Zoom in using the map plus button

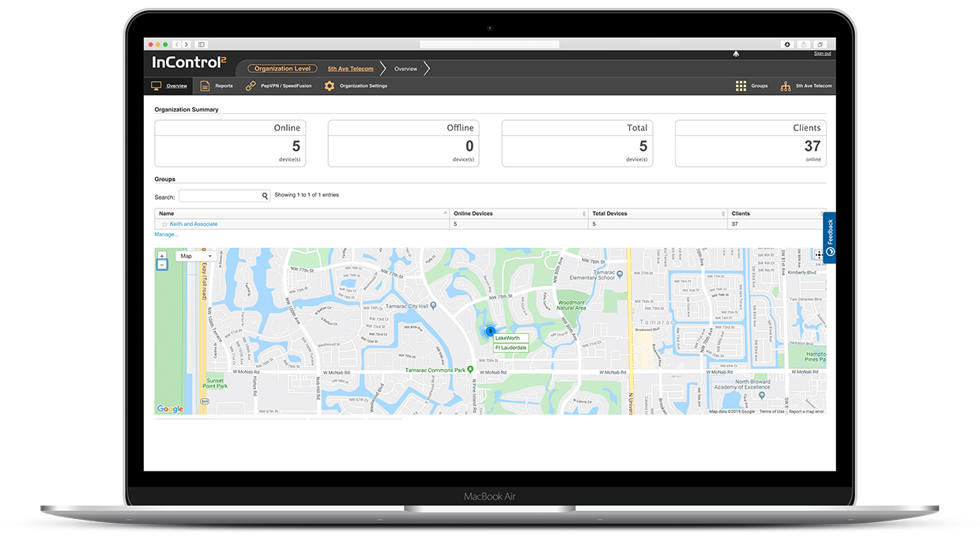coord(161,257)
